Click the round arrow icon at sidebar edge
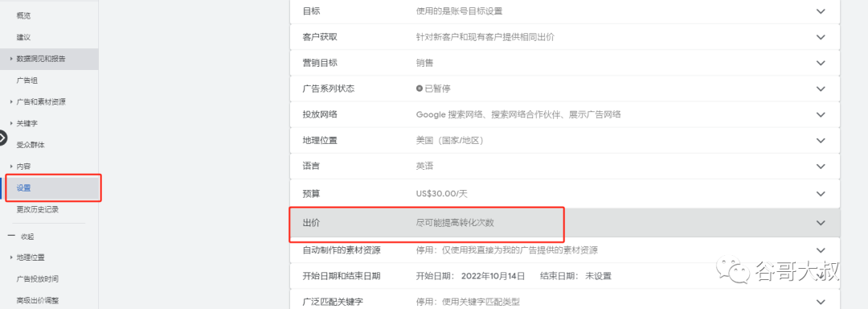 pos(2,138)
